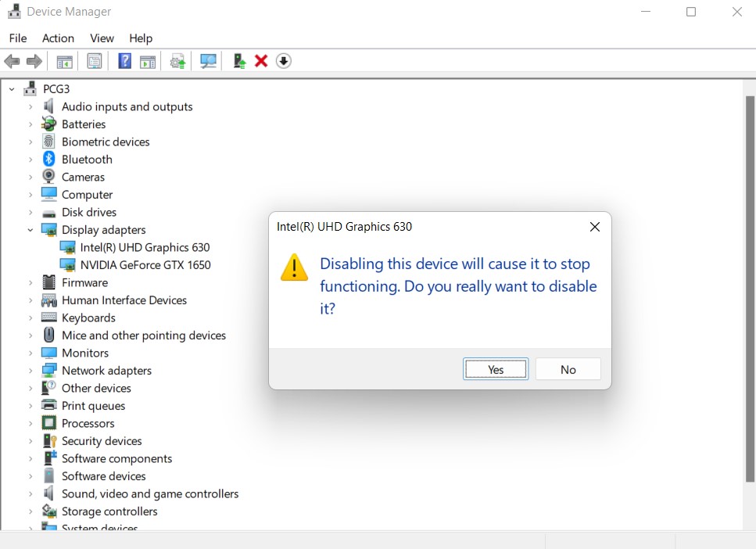The width and height of the screenshot is (756, 549).
Task: Confirm disabling by clicking Yes
Action: click(496, 369)
